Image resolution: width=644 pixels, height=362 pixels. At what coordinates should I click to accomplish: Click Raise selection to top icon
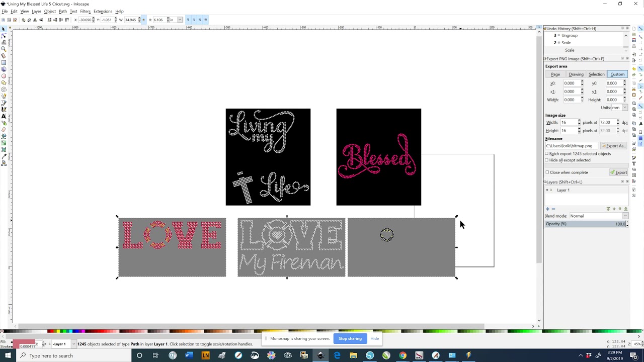67,20
